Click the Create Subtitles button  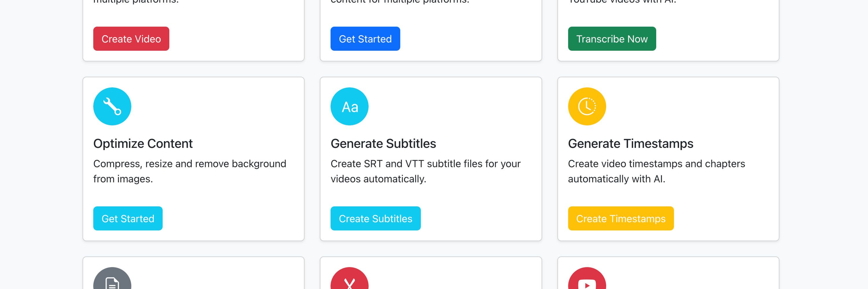point(375,218)
